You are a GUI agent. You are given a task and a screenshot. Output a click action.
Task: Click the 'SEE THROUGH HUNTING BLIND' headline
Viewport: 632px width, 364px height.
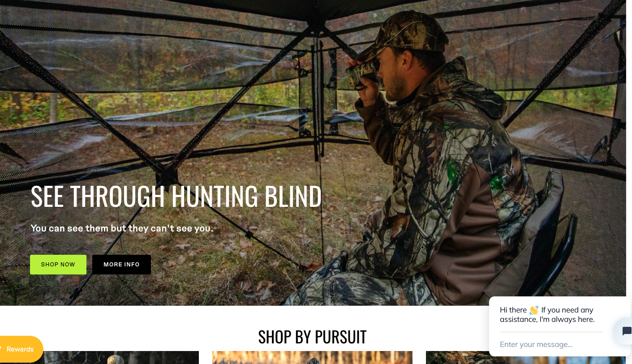(x=176, y=196)
